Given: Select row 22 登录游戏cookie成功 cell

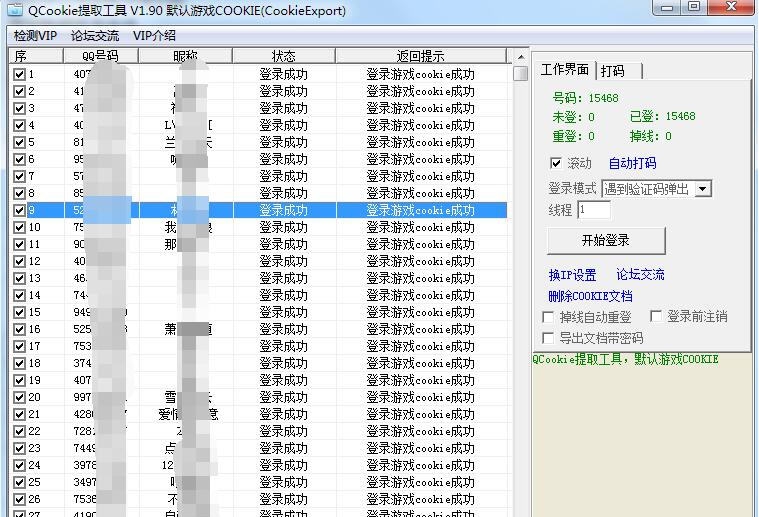Looking at the screenshot, I should (x=421, y=431).
